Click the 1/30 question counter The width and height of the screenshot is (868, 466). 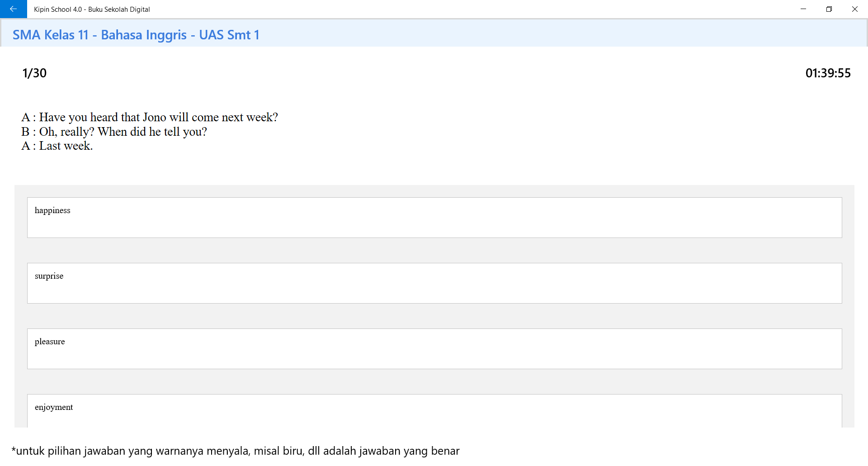(34, 73)
